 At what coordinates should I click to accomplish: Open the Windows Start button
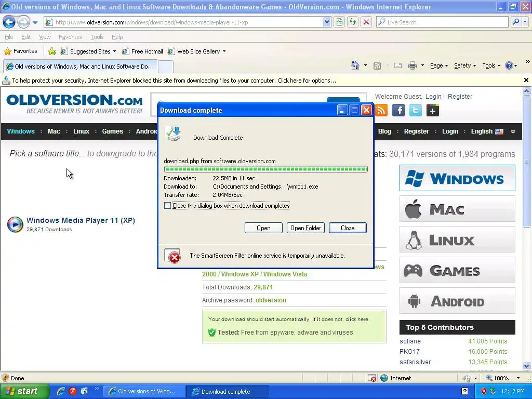point(24,392)
